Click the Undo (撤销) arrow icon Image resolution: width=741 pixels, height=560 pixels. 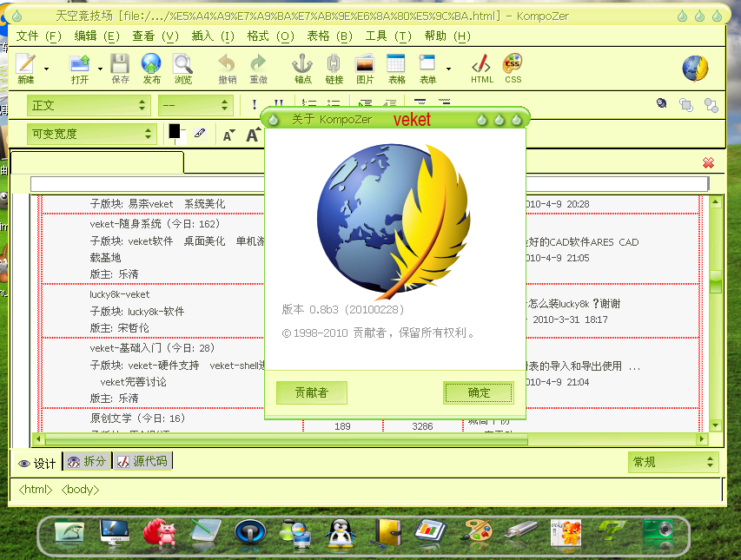[228, 63]
